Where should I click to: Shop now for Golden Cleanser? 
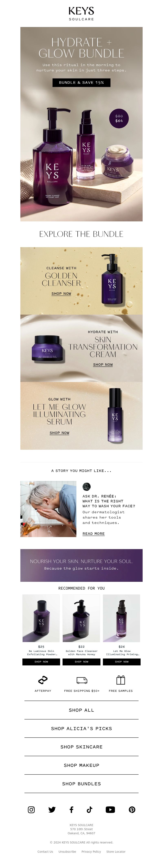click(x=61, y=294)
